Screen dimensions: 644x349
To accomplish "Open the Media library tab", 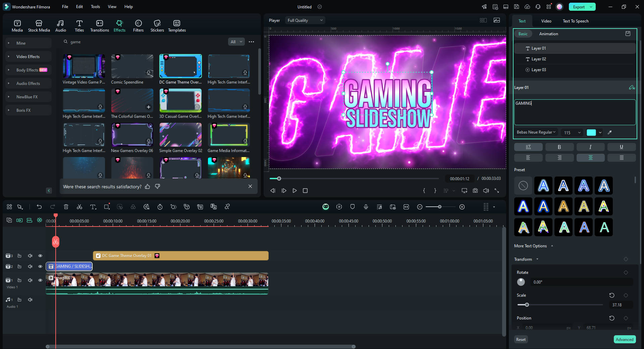I will pyautogui.click(x=17, y=26).
